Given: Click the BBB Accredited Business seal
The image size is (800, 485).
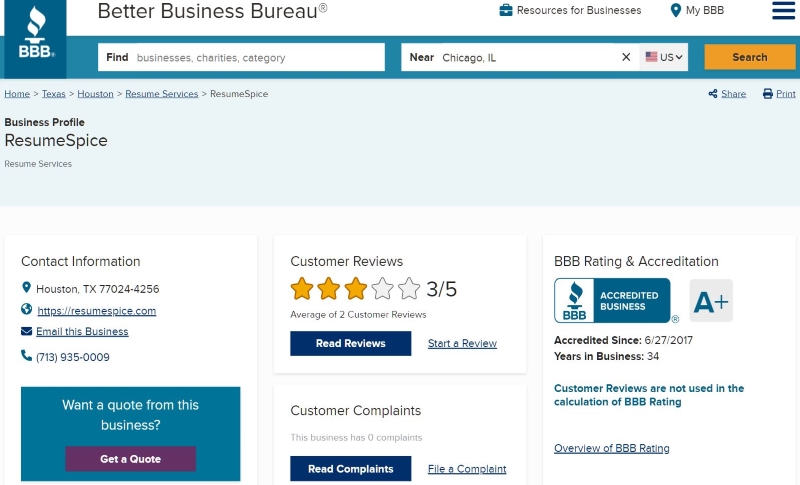Looking at the screenshot, I should 612,300.
